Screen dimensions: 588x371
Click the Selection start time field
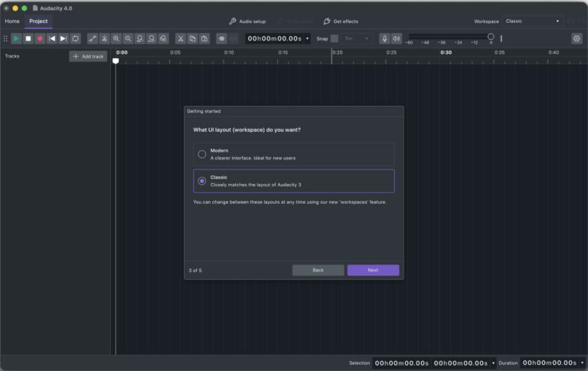click(401, 363)
